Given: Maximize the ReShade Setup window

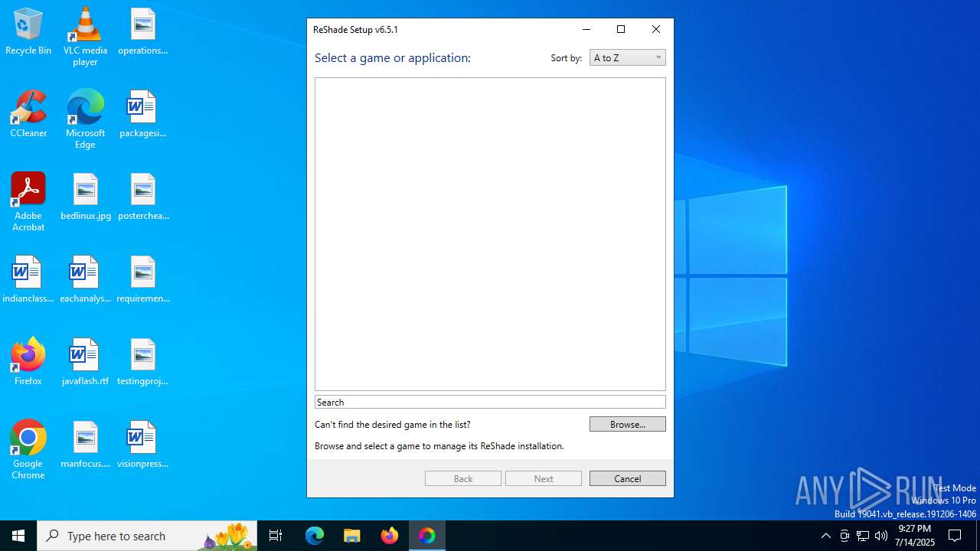Looking at the screenshot, I should (621, 30).
